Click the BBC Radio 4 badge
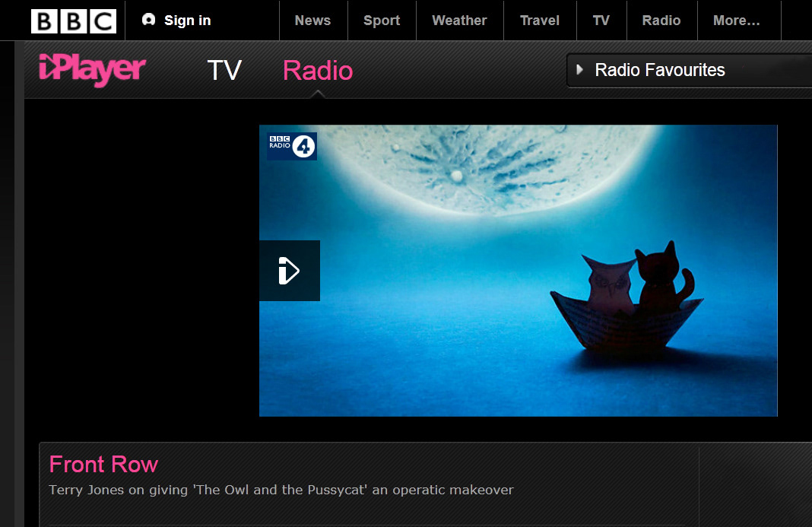 pyautogui.click(x=292, y=146)
